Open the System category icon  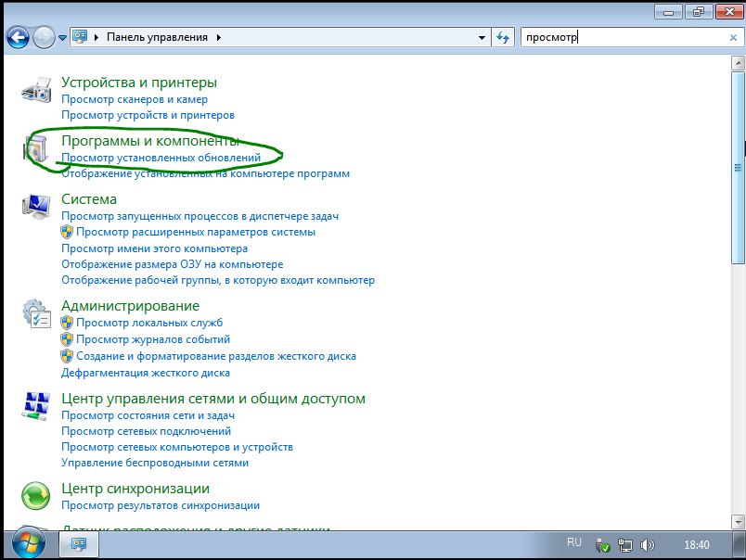(36, 207)
